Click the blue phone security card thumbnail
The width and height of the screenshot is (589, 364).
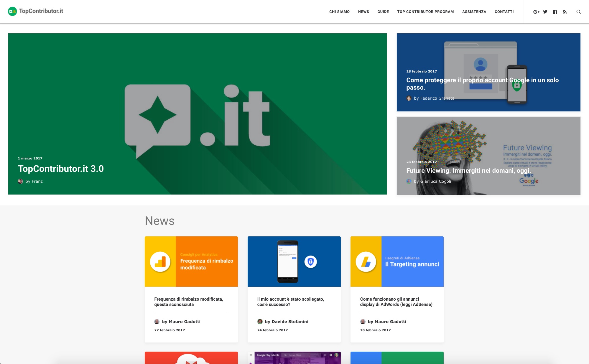[294, 261]
